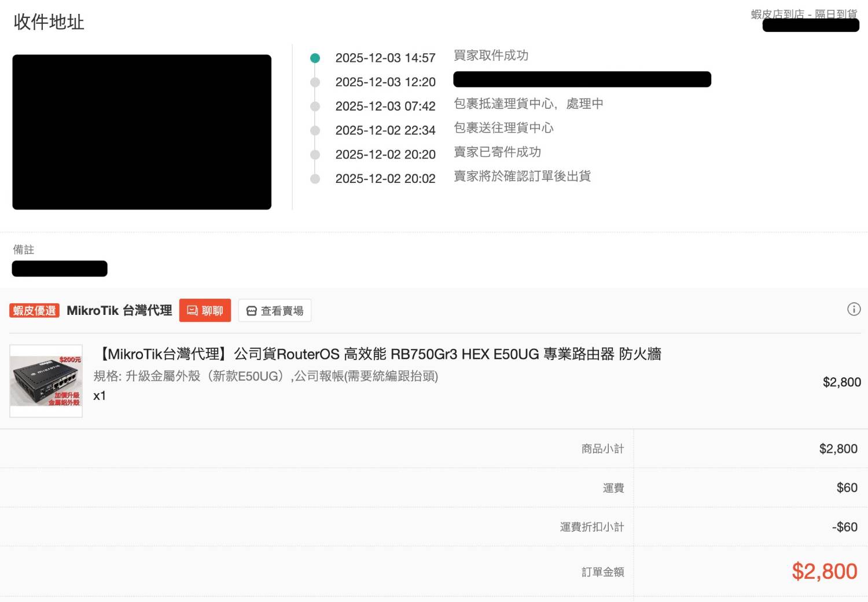Click the 運費折扣小計 row label
Image resolution: width=868 pixels, height=602 pixels.
(x=591, y=527)
